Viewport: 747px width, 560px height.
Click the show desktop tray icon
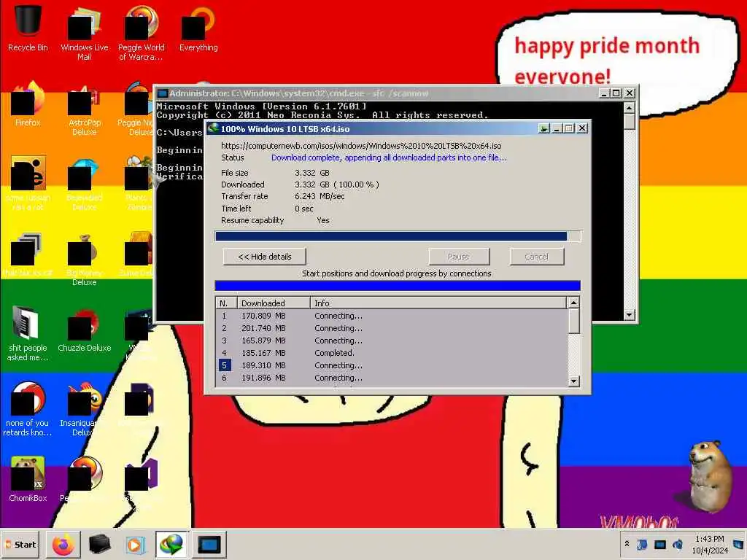pos(738,544)
